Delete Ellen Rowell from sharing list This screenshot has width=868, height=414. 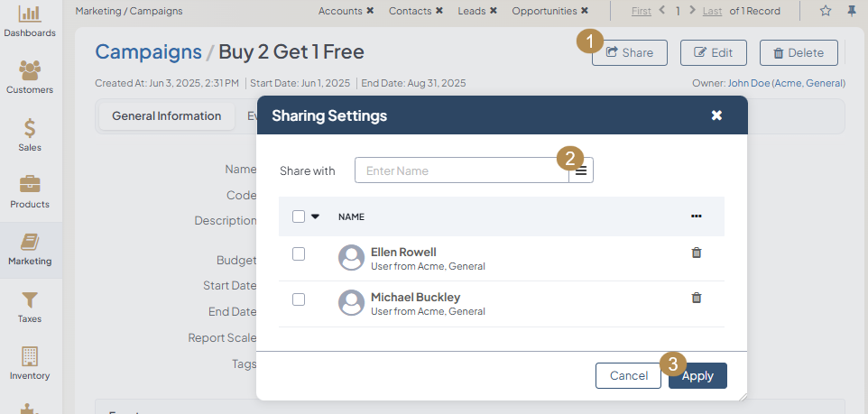coord(696,253)
